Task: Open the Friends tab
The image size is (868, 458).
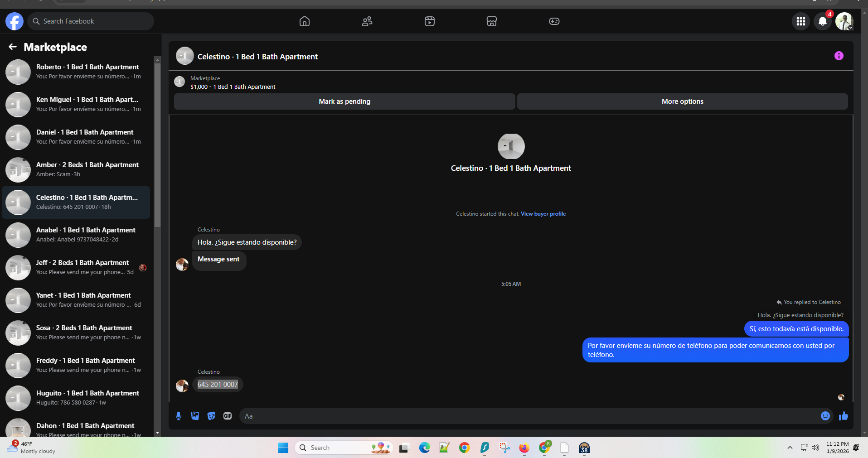Action: 367,21
